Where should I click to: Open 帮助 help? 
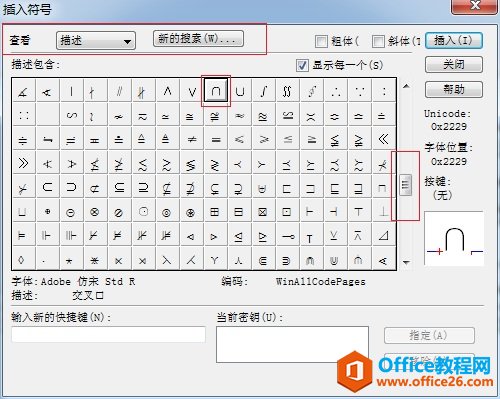tap(454, 89)
